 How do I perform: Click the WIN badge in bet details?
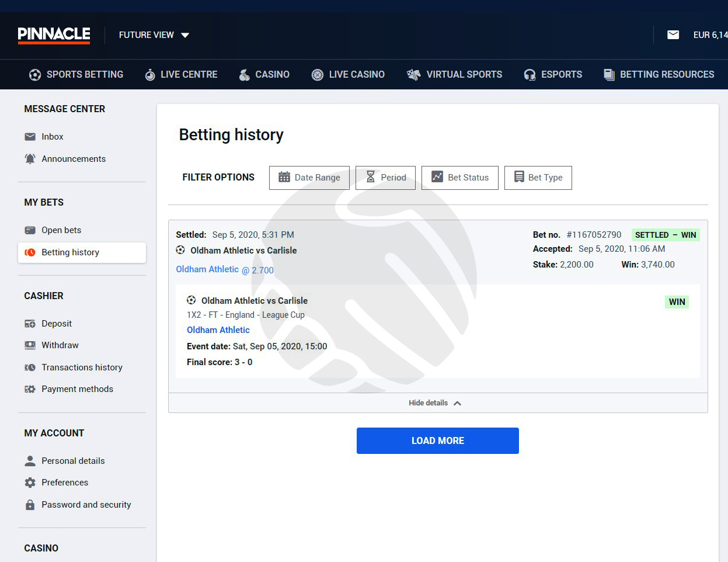(677, 302)
